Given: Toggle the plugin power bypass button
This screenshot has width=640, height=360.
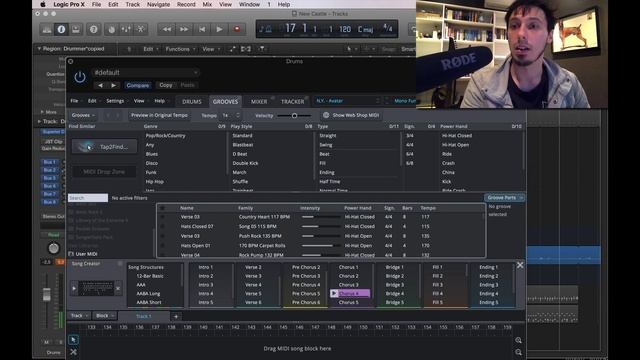Looking at the screenshot, I should [x=80, y=77].
